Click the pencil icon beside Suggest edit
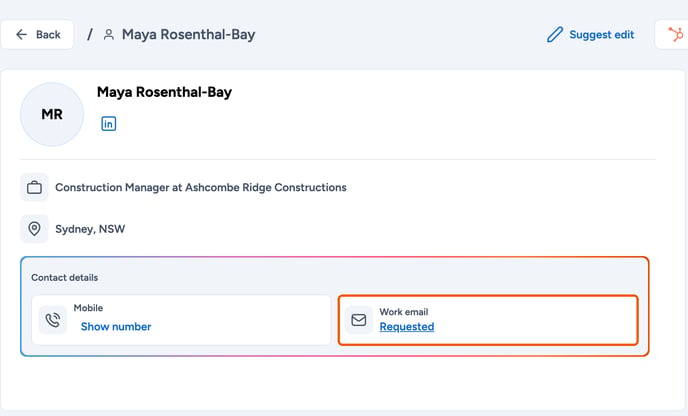 (555, 35)
